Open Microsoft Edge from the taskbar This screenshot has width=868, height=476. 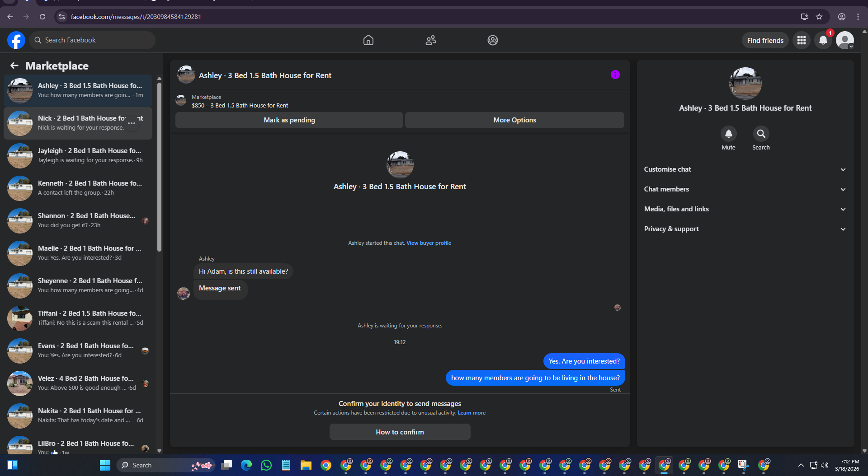[246, 465]
